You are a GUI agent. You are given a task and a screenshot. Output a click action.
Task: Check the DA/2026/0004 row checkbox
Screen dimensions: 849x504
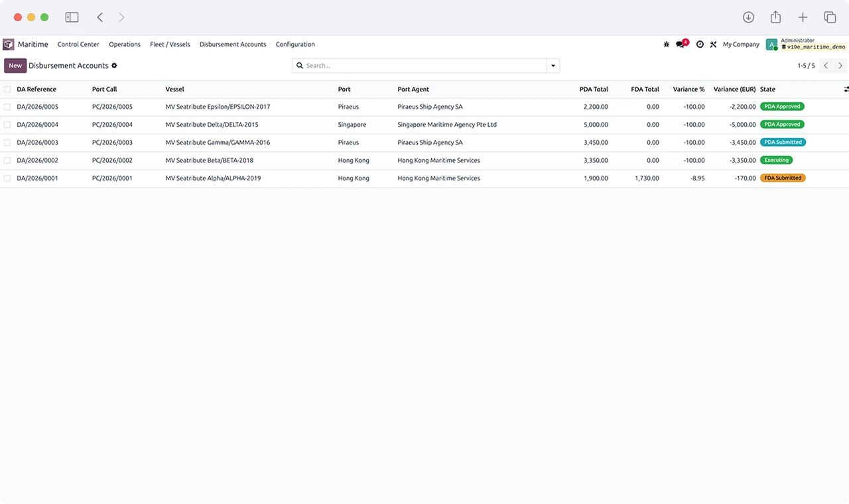click(x=7, y=125)
